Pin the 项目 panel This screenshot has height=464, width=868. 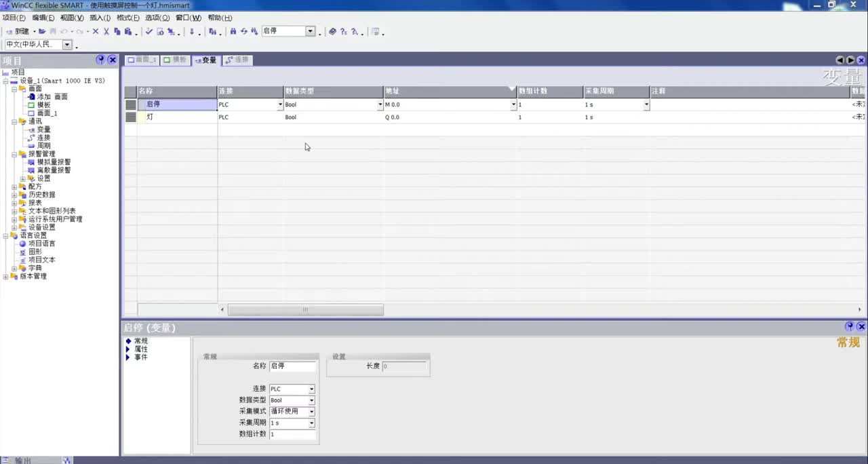coord(101,60)
